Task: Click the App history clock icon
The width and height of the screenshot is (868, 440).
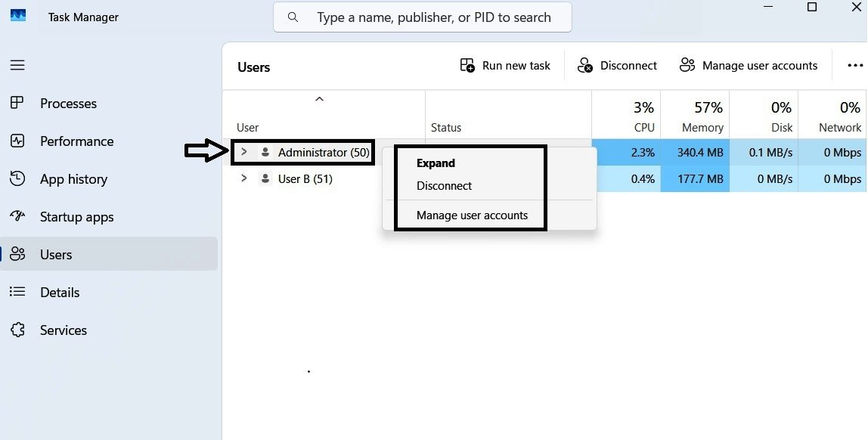Action: (17, 178)
